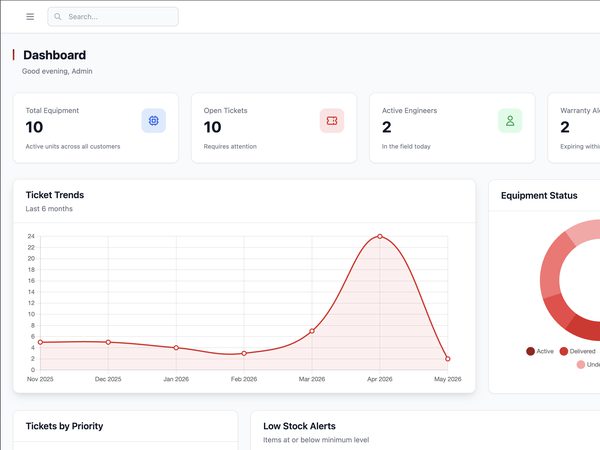Select the Nov 2025 chart data point
Viewport: 600px width, 450px height.
click(x=40, y=342)
